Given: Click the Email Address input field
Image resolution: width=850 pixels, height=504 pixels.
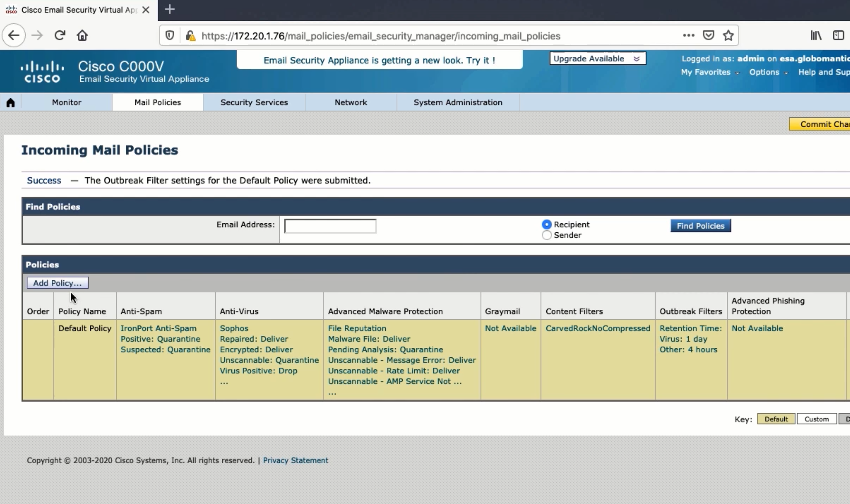Looking at the screenshot, I should coord(330,226).
